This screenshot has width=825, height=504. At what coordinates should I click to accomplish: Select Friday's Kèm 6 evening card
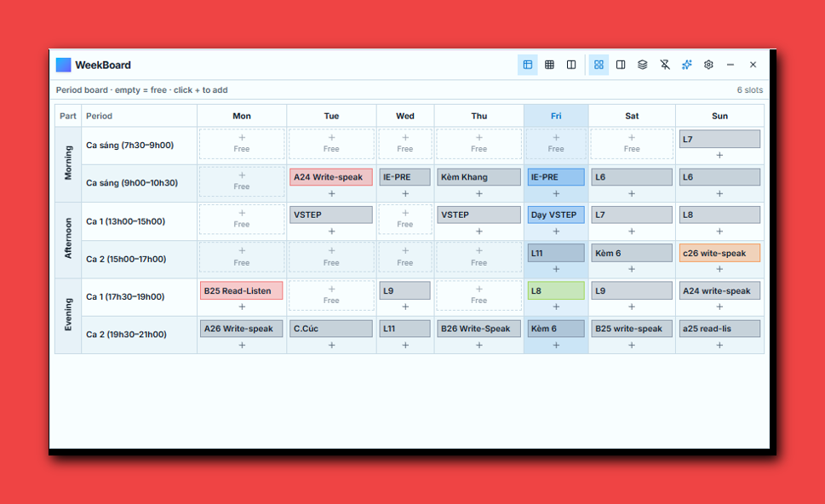click(x=556, y=329)
